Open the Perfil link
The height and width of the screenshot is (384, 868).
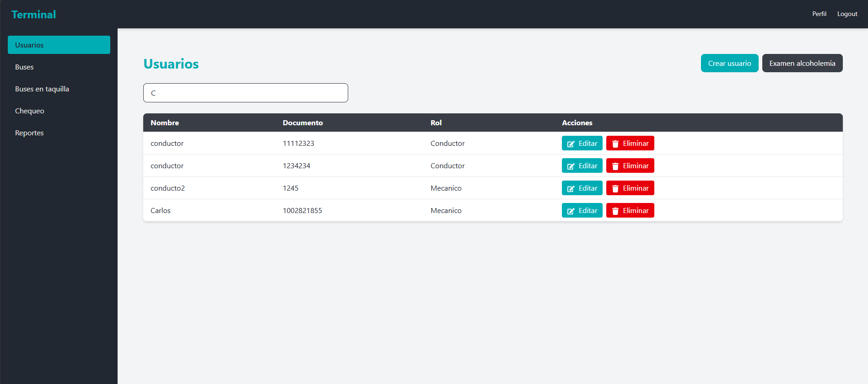819,14
